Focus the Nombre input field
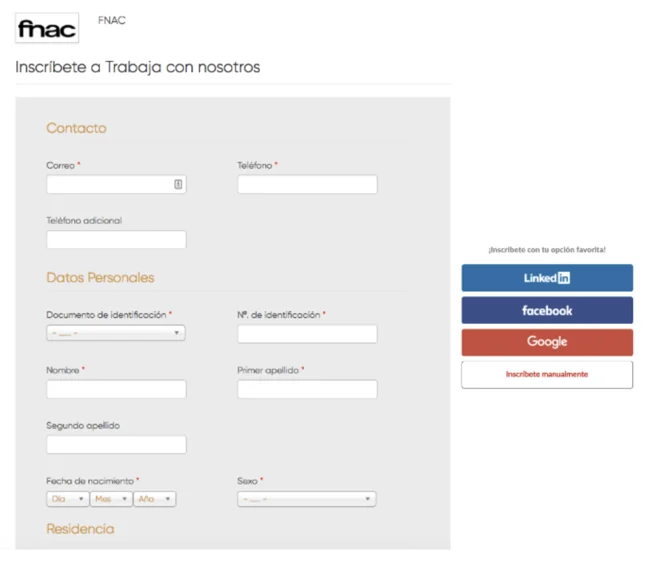This screenshot has width=645, height=568. pyautogui.click(x=116, y=389)
